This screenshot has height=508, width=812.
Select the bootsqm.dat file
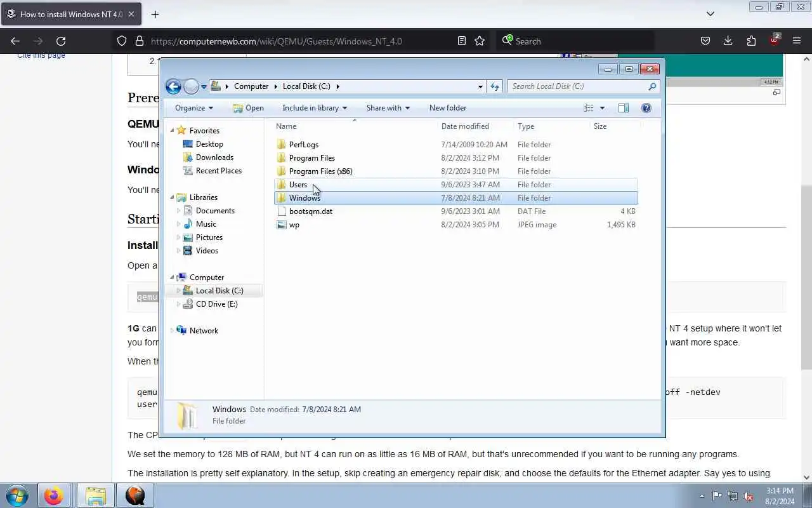456,211
